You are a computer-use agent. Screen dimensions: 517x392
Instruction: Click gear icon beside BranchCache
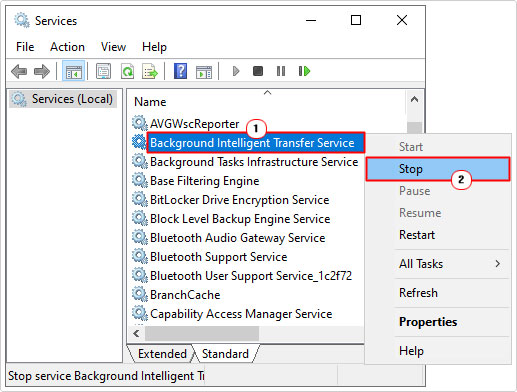click(x=139, y=294)
